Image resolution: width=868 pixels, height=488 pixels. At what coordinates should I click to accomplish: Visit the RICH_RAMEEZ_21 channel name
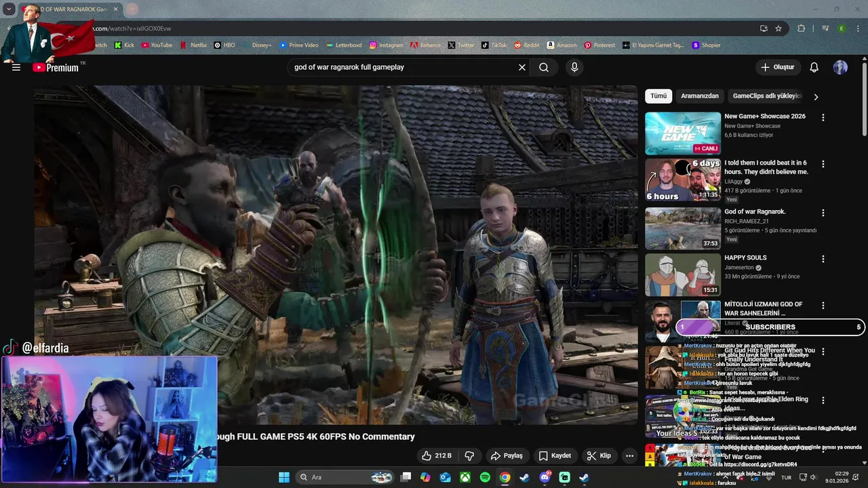[x=746, y=221]
